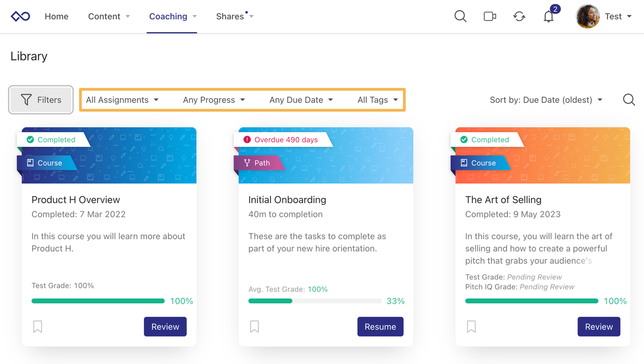
Task: Click the infinity logo in header
Action: pos(21,16)
